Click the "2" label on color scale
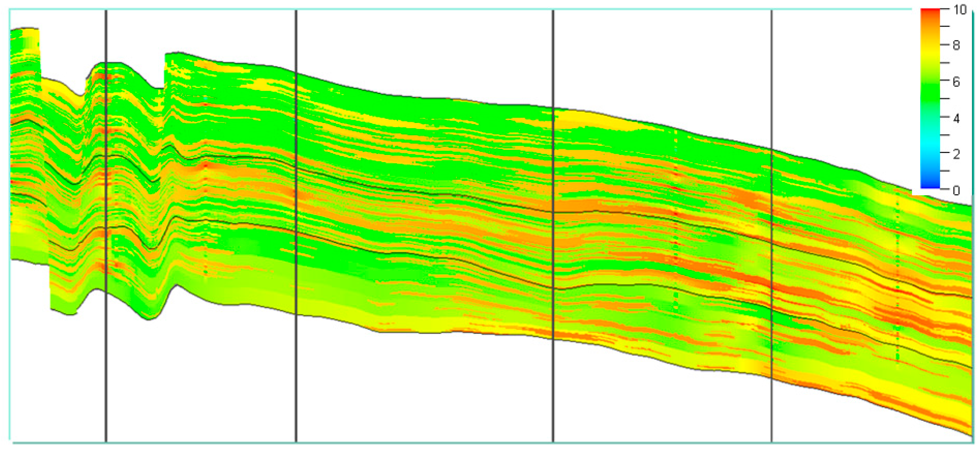Screen dimensions: 980x450 click(956, 154)
